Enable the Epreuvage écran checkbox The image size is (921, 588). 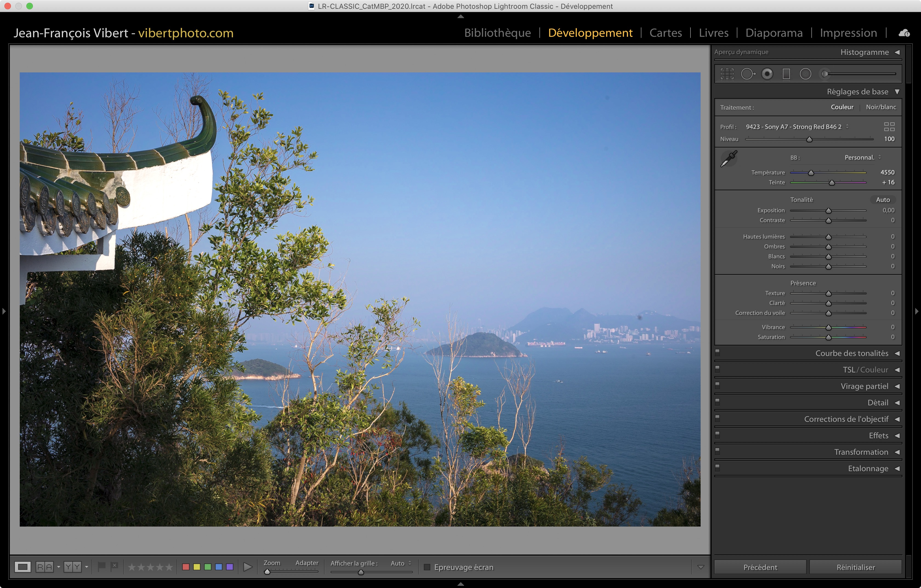coord(427,567)
